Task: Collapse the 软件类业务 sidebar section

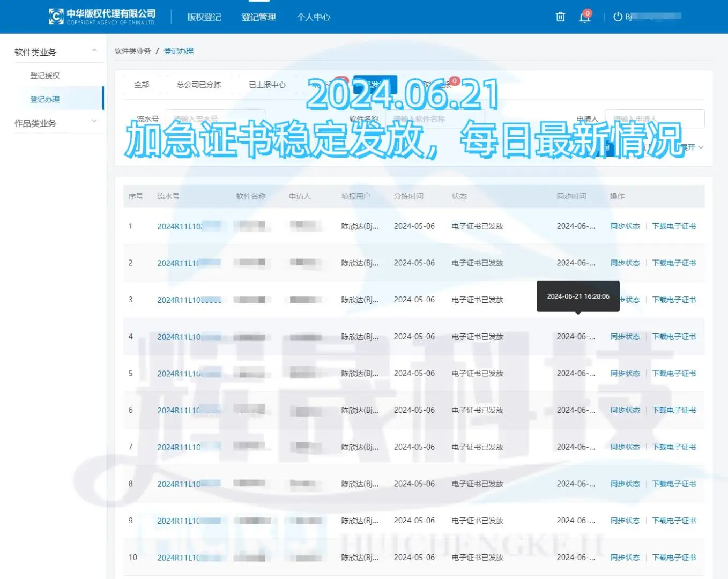Action: (x=94, y=50)
